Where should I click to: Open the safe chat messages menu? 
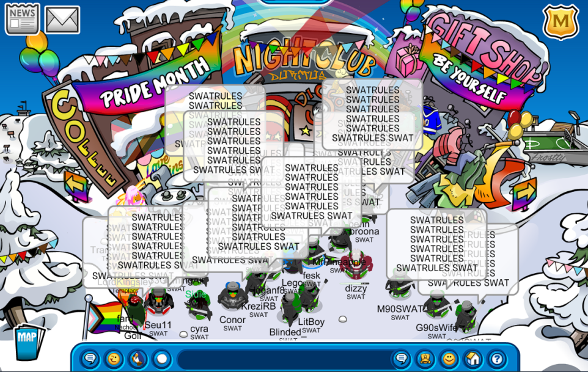[90, 359]
